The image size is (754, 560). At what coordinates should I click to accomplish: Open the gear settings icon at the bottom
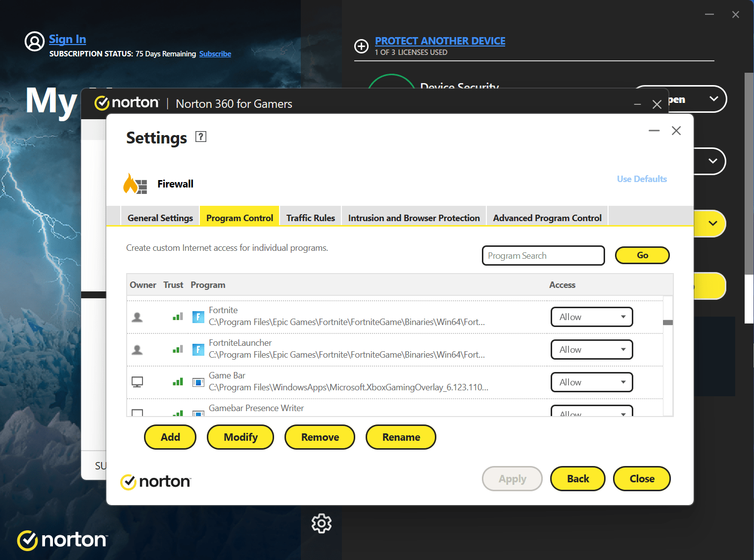322,523
